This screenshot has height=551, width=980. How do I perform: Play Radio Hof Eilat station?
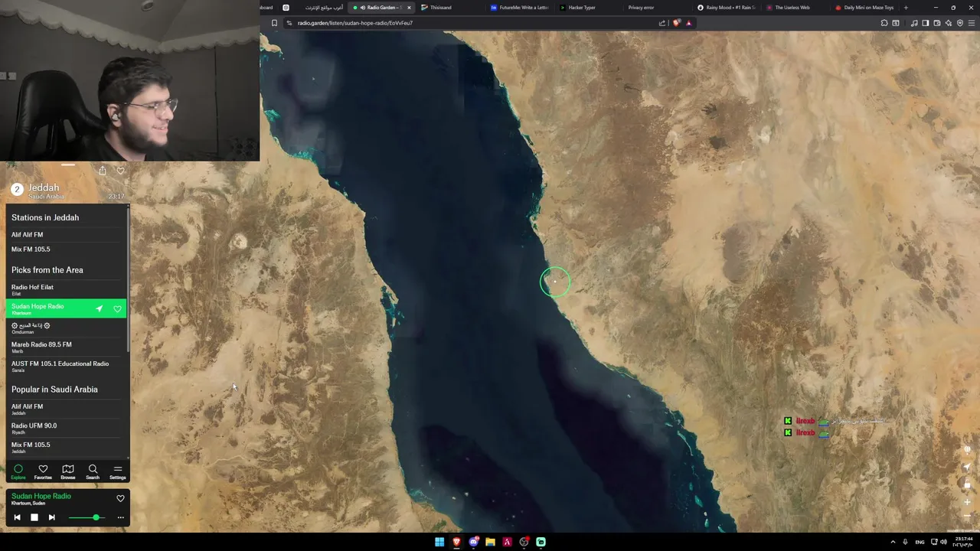pyautogui.click(x=67, y=289)
